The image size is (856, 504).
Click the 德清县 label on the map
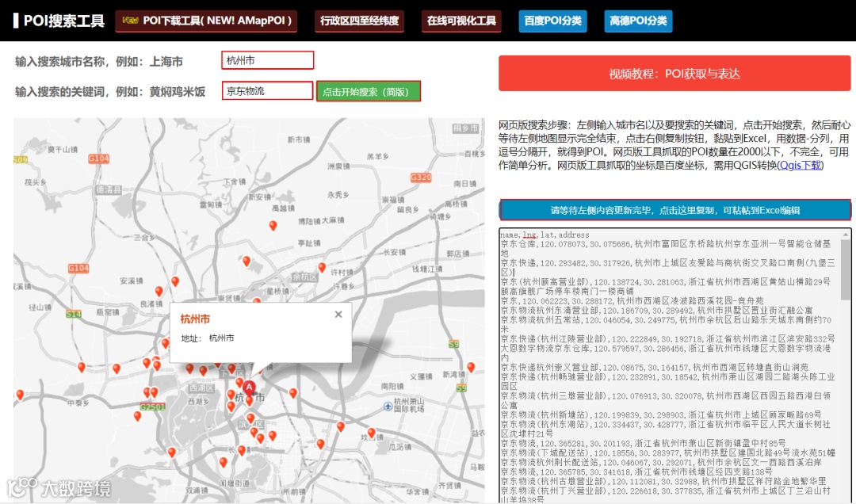[x=109, y=189]
